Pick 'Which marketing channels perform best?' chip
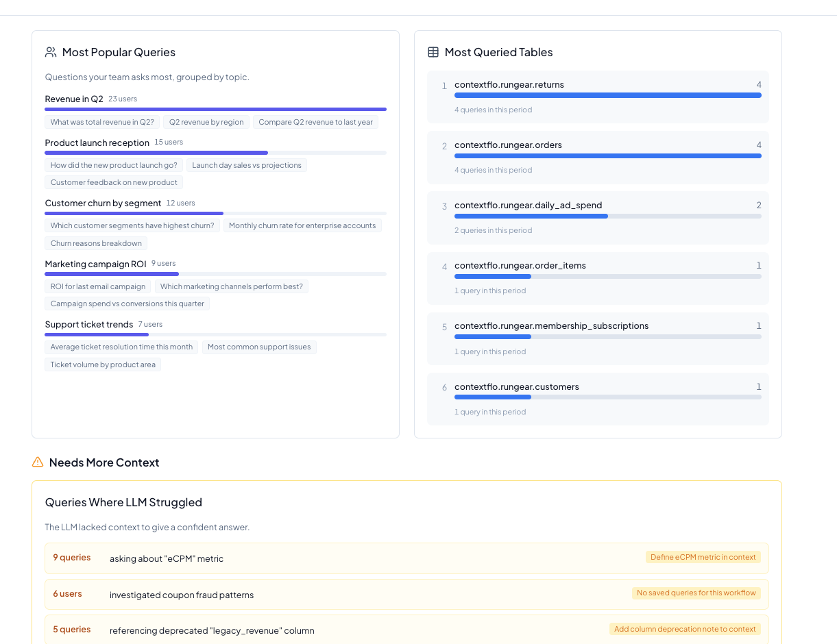The height and width of the screenshot is (644, 837). (232, 286)
